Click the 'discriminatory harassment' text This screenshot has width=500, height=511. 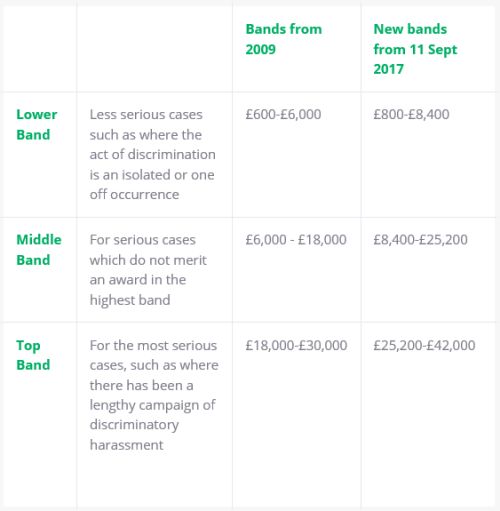(x=134, y=435)
